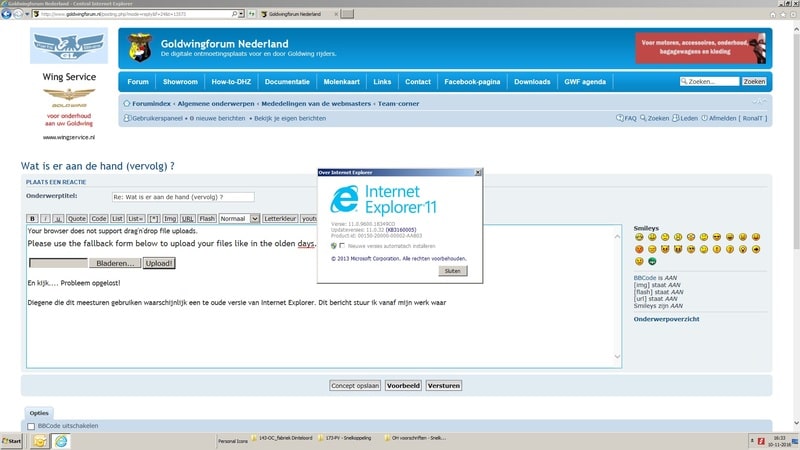
Task: Click the Upload! button
Action: [159, 263]
